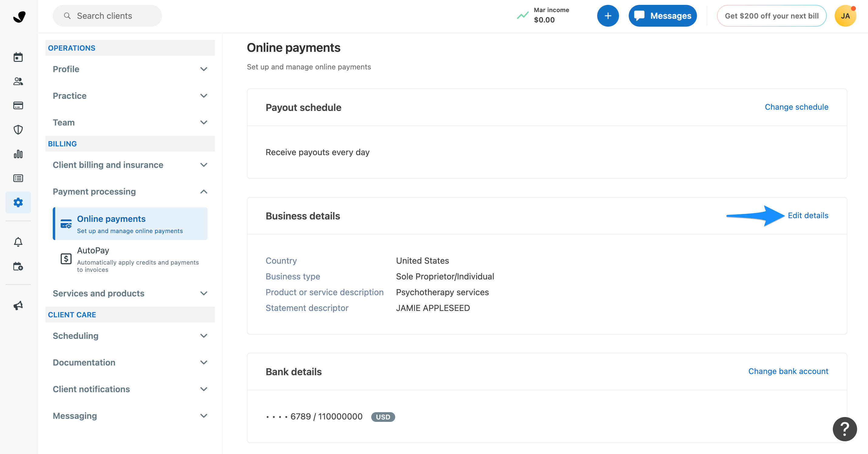This screenshot has height=454, width=868.
Task: Open the calendar-plus requests icon
Action: pyautogui.click(x=18, y=266)
